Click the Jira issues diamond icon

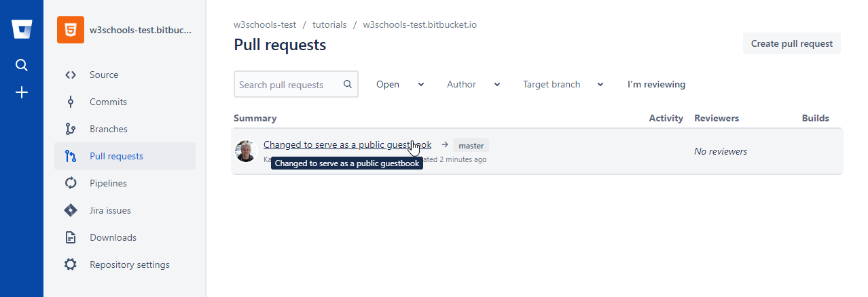71,211
